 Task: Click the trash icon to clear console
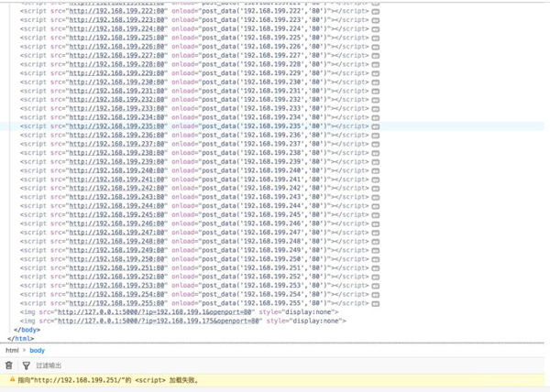point(9,365)
